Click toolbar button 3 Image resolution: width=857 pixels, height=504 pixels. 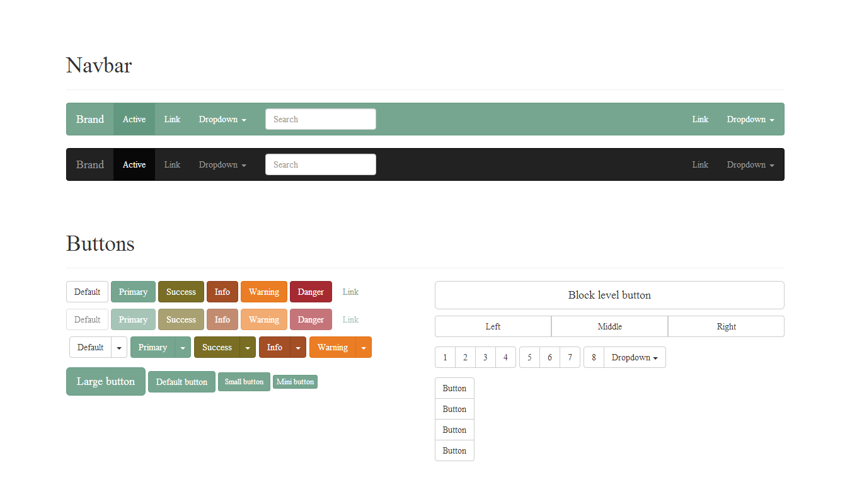click(485, 357)
